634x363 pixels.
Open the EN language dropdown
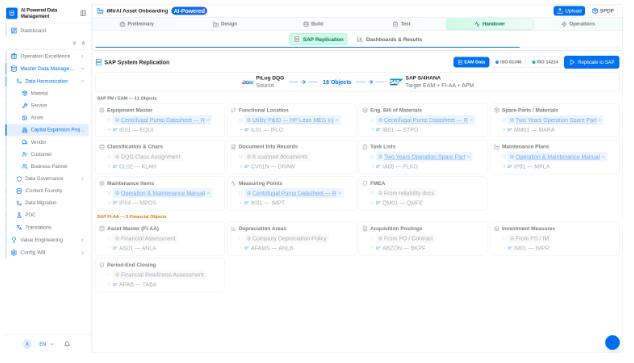[x=46, y=344]
